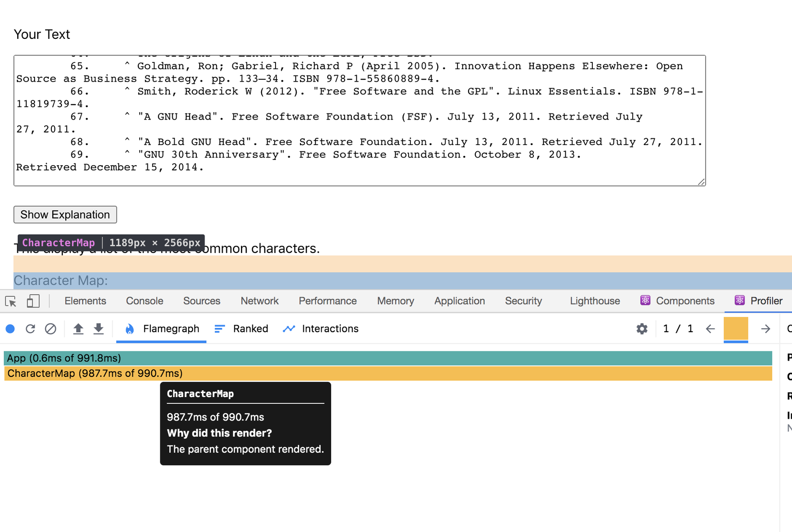The image size is (792, 532).
Task: Go to previous commit arrow
Action: [x=710, y=329]
